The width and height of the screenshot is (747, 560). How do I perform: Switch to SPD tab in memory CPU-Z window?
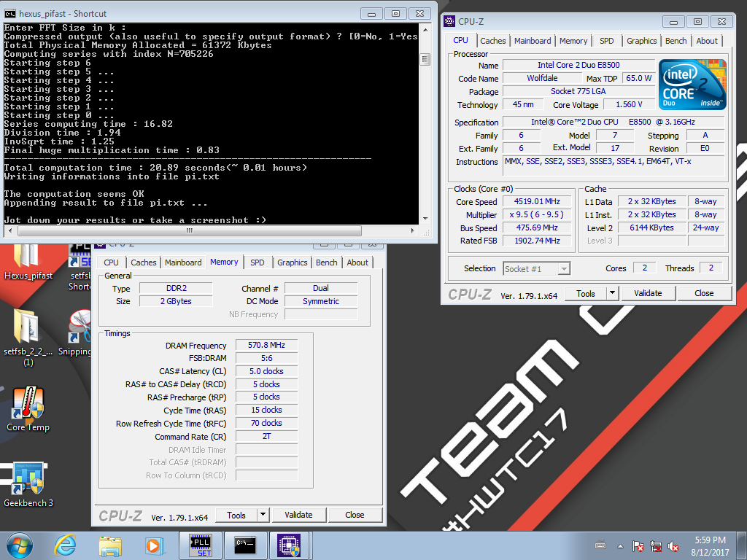[x=258, y=262]
